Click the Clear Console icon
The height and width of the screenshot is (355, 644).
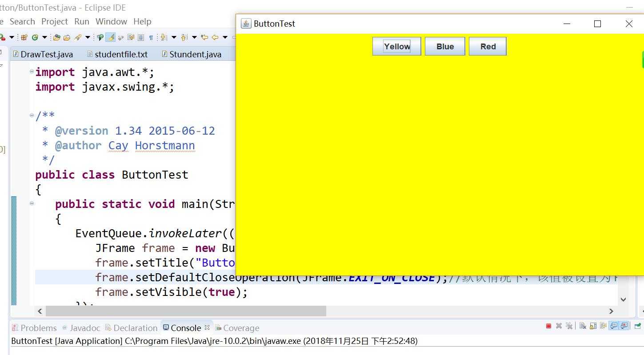(x=583, y=326)
